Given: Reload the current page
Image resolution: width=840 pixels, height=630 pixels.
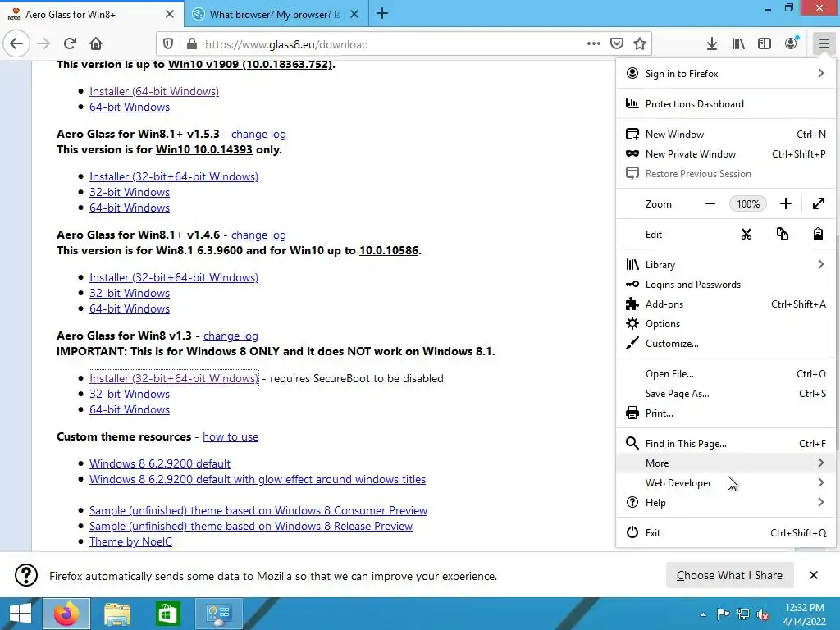Looking at the screenshot, I should tap(70, 43).
